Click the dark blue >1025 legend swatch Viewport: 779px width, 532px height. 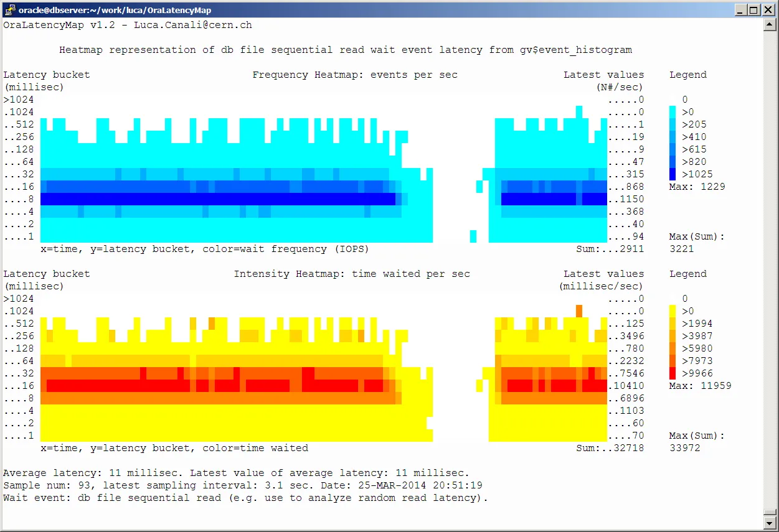click(673, 174)
